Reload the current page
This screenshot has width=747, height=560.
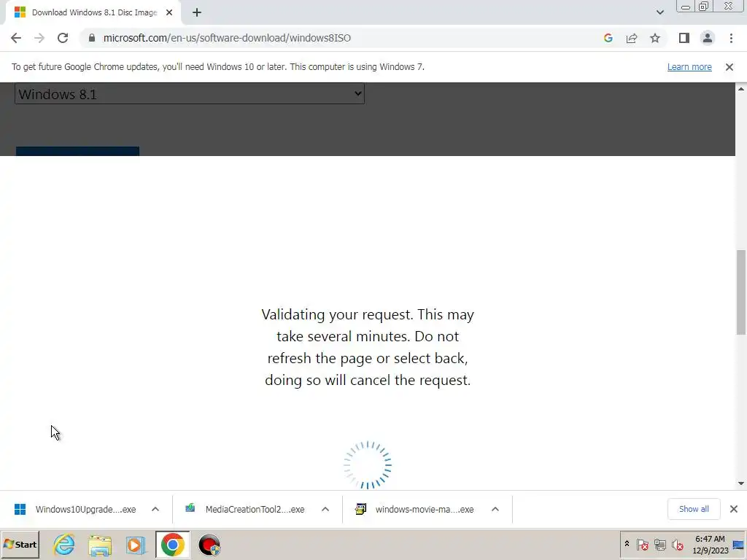coord(63,38)
